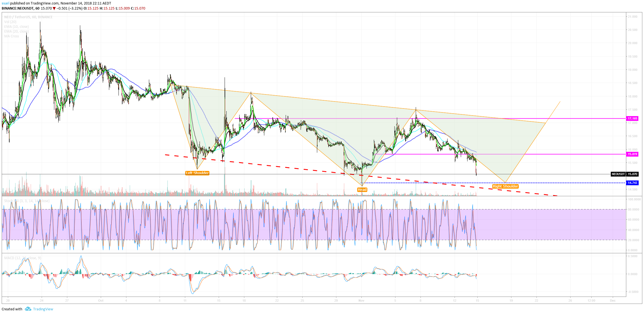This screenshot has height=314, width=644.
Task: Click the 21.000 price axis label
Action: coord(632,17)
